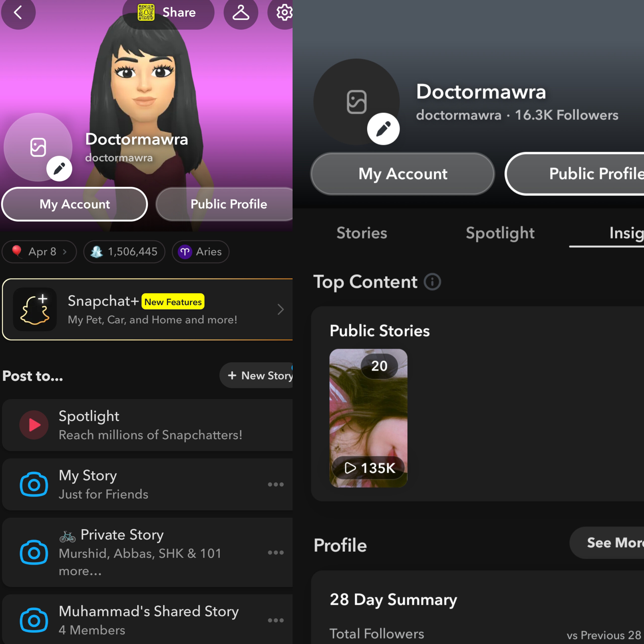Select My Account on left screen
The image size is (644, 644).
(x=75, y=204)
